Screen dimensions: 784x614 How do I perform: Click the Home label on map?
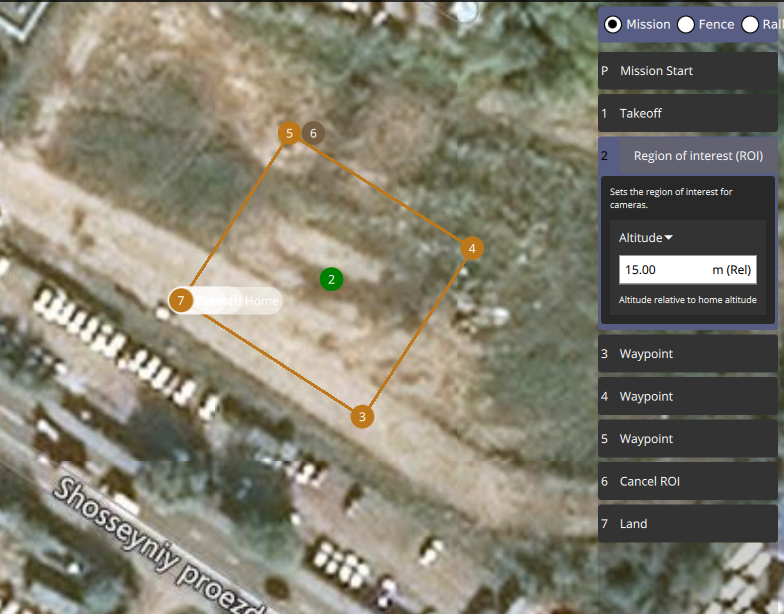coord(262,301)
